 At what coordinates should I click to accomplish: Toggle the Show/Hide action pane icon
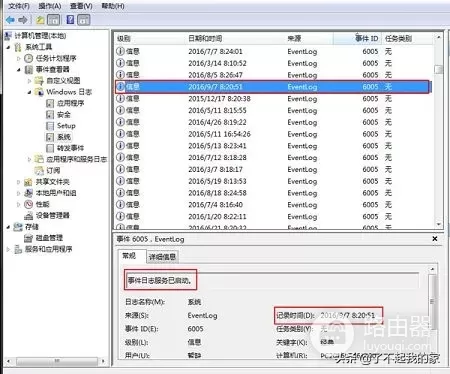(x=84, y=20)
